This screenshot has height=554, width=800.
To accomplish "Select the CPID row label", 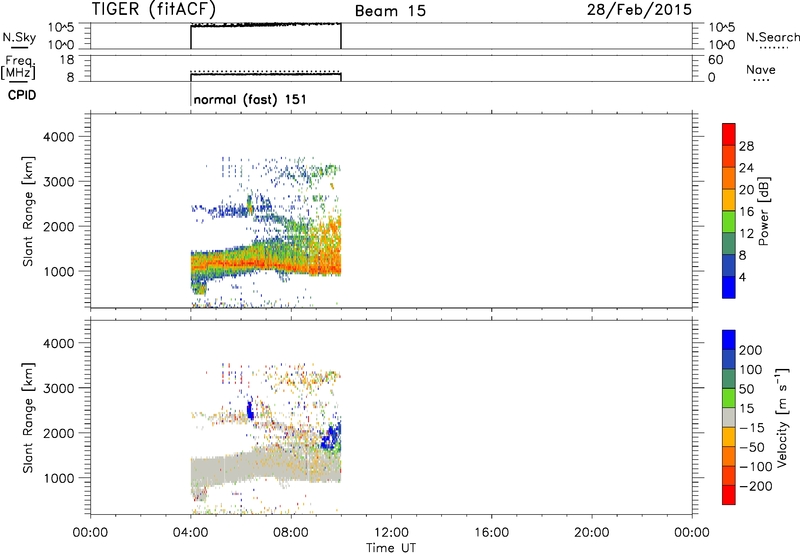I will [22, 95].
